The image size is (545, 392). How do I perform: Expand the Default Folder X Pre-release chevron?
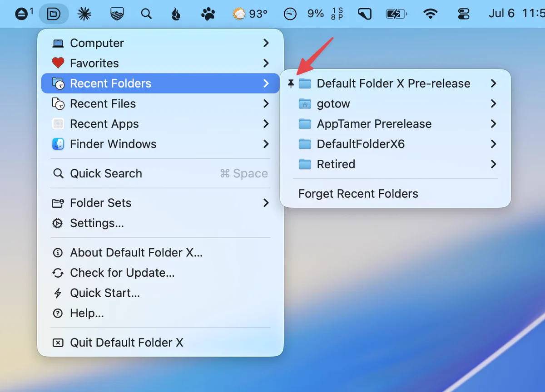point(494,83)
